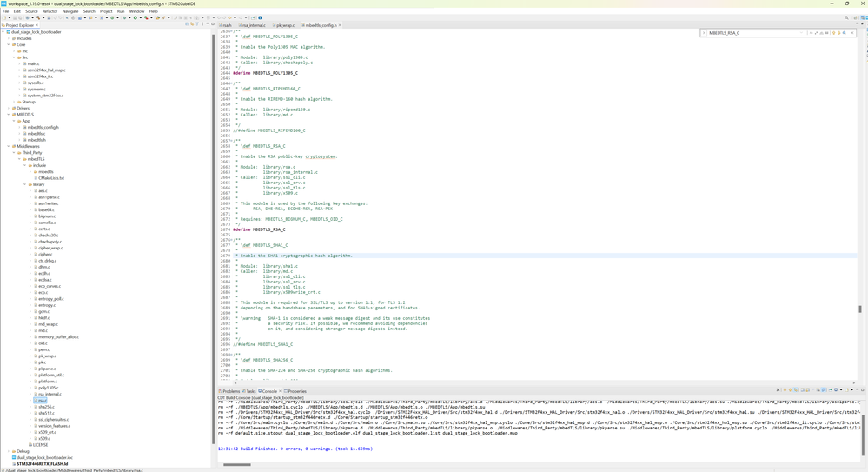Screen dimensions: 868x472
Task: Open the Refactor menu
Action: [50, 11]
